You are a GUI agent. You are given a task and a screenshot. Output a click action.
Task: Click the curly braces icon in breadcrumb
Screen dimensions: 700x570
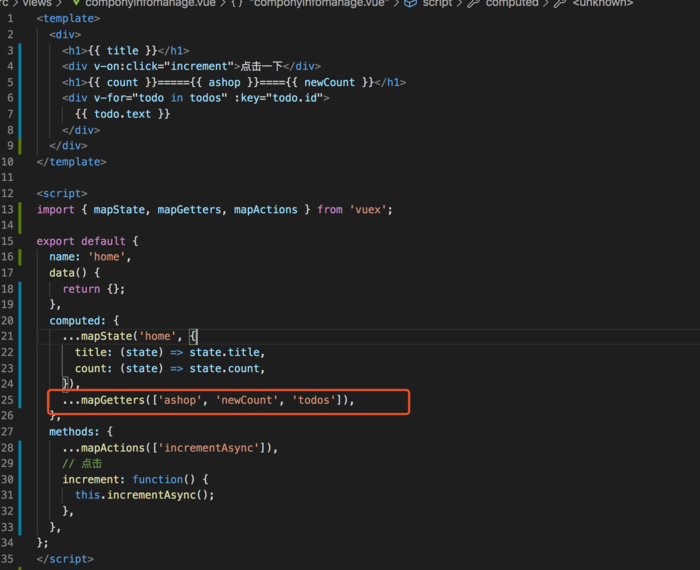point(237,3)
